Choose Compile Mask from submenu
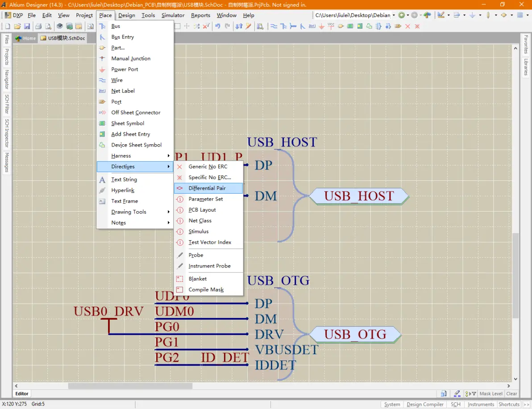The height and width of the screenshot is (409, 532). 209,289
